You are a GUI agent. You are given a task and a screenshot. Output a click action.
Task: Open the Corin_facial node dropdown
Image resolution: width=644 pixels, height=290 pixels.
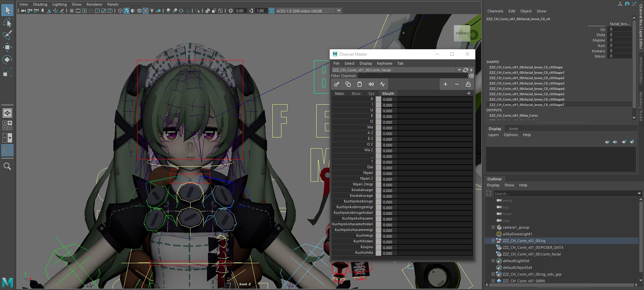point(459,70)
